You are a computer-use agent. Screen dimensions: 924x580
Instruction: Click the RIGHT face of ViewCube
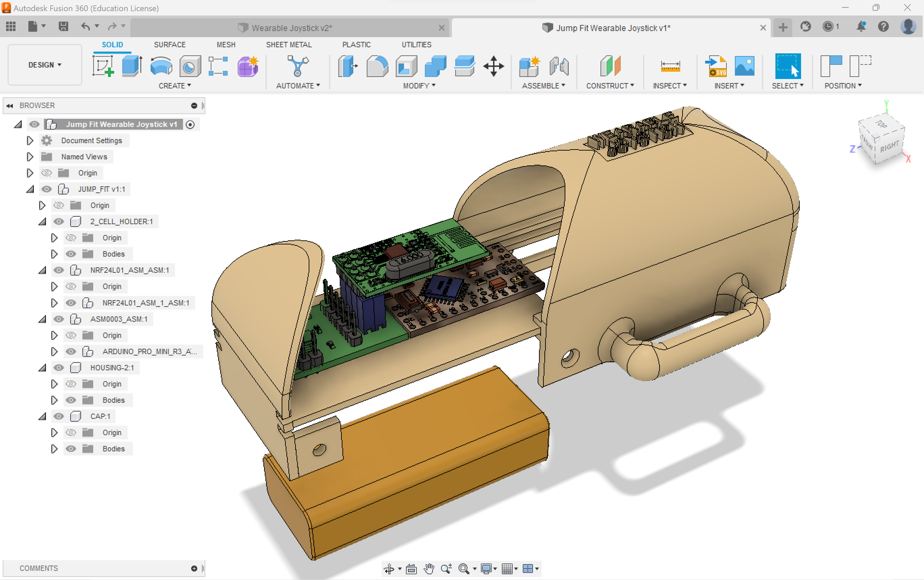tap(889, 147)
